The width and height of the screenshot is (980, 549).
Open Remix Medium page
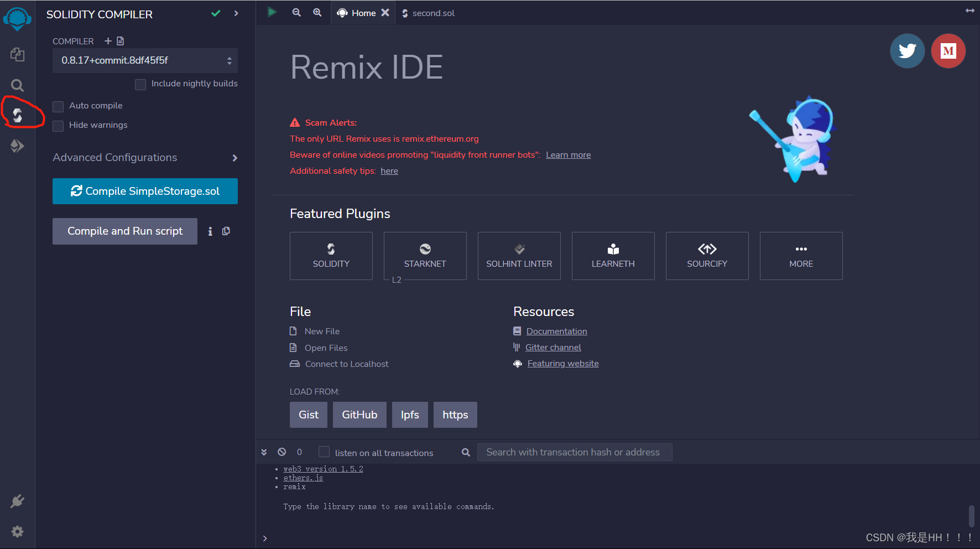[948, 51]
